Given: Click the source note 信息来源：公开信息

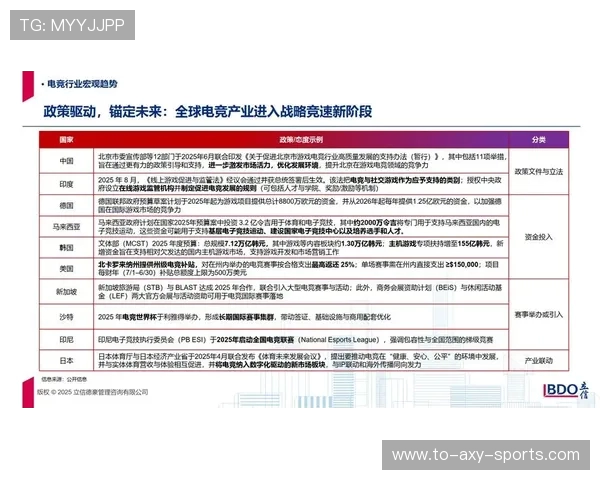Looking at the screenshot, I should (64, 379).
